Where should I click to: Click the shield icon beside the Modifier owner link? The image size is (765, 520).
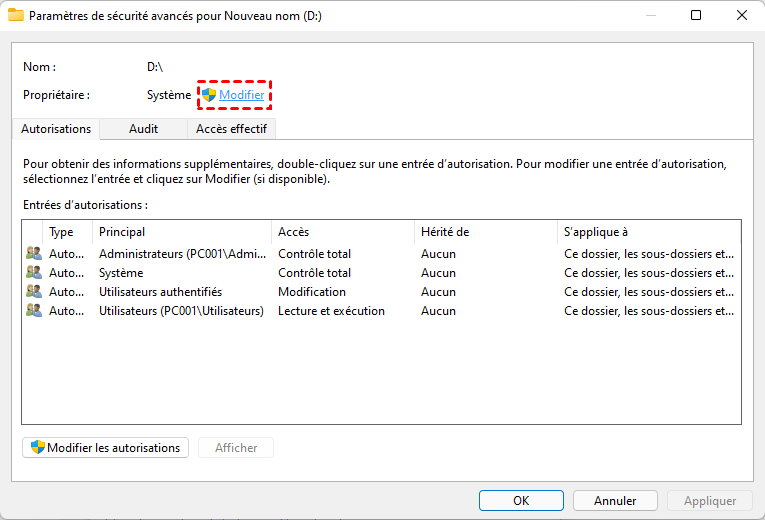point(208,95)
